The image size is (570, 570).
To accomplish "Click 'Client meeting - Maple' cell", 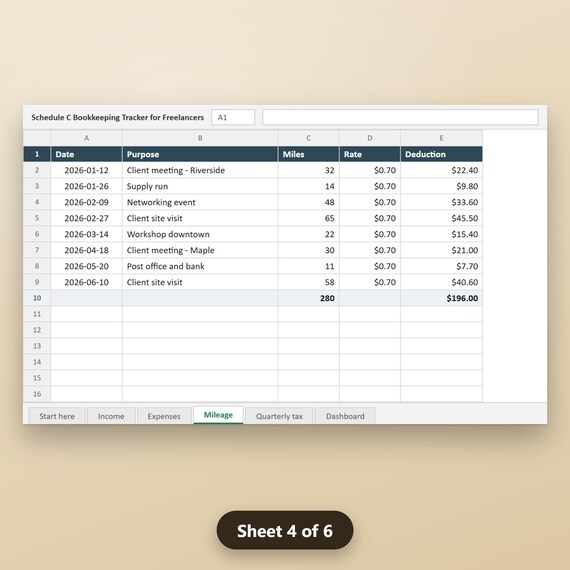I will click(200, 250).
